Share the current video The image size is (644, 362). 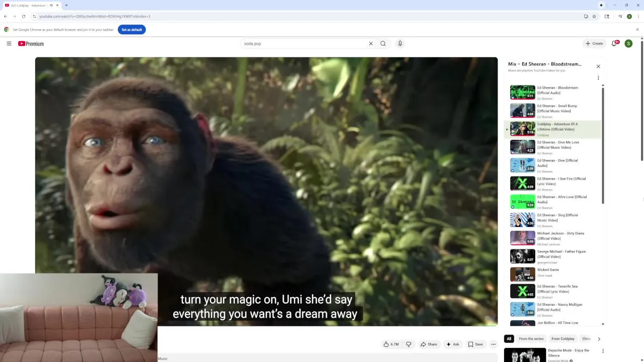coord(429,344)
